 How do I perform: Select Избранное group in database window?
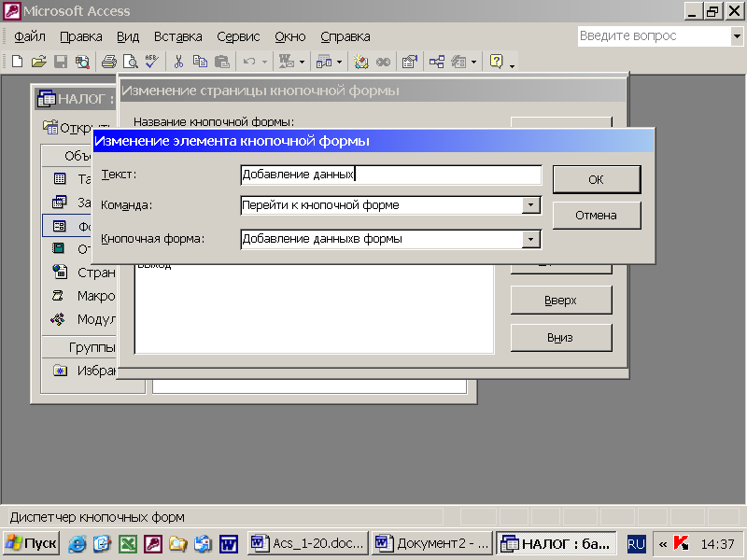pyautogui.click(x=84, y=370)
